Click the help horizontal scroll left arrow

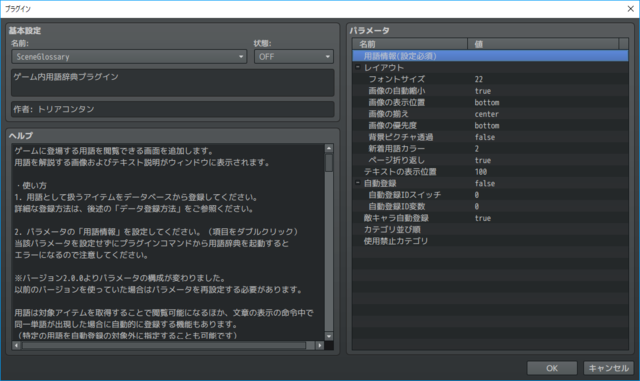16,345
